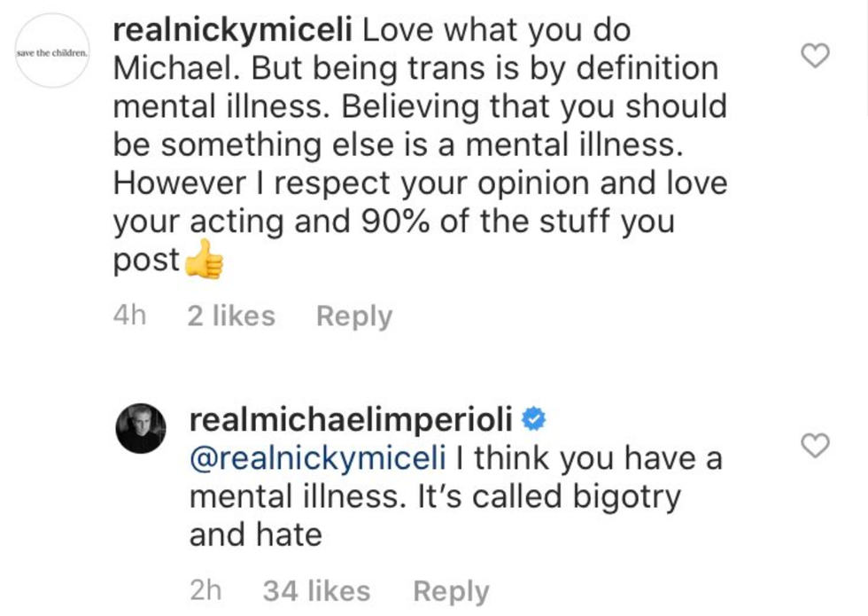This screenshot has width=868, height=616.
Task: Like realnickymiceli's comment with the heart
Action: pos(814,56)
